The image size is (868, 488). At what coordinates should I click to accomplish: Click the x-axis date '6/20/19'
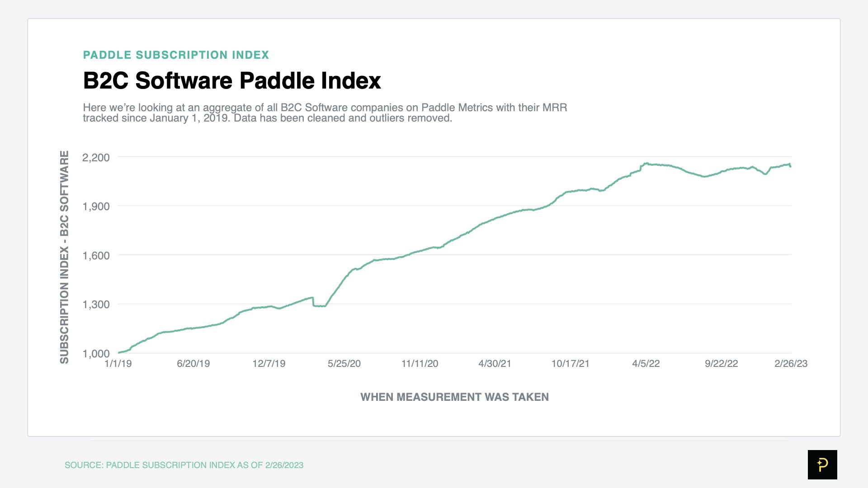click(x=193, y=364)
